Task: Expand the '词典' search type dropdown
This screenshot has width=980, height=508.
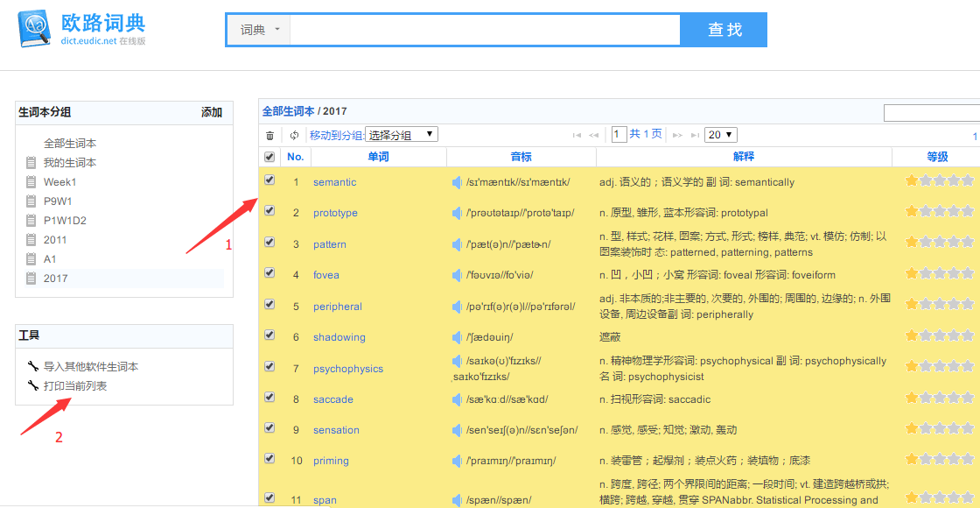Action: [260, 30]
